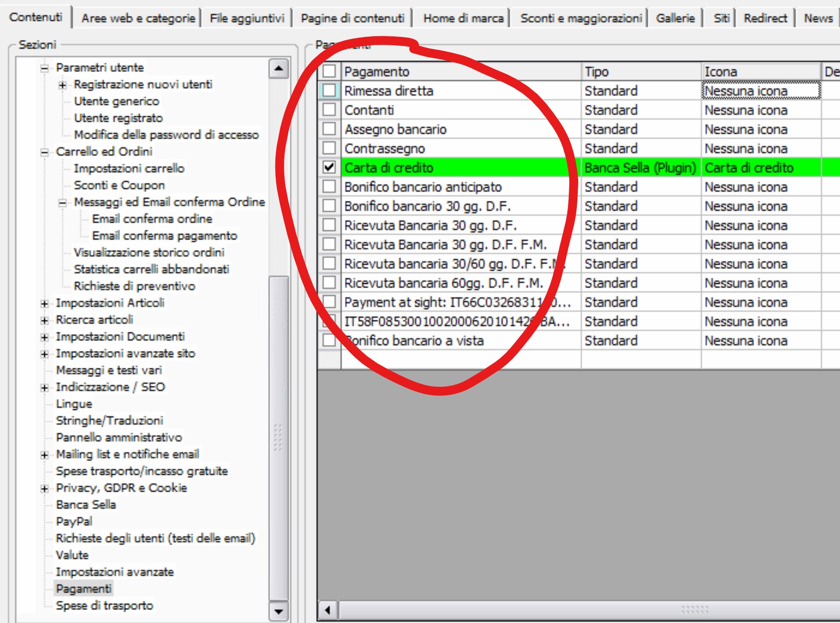The image size is (840, 623).
Task: Select Utente generico in the tree
Action: click(x=116, y=101)
